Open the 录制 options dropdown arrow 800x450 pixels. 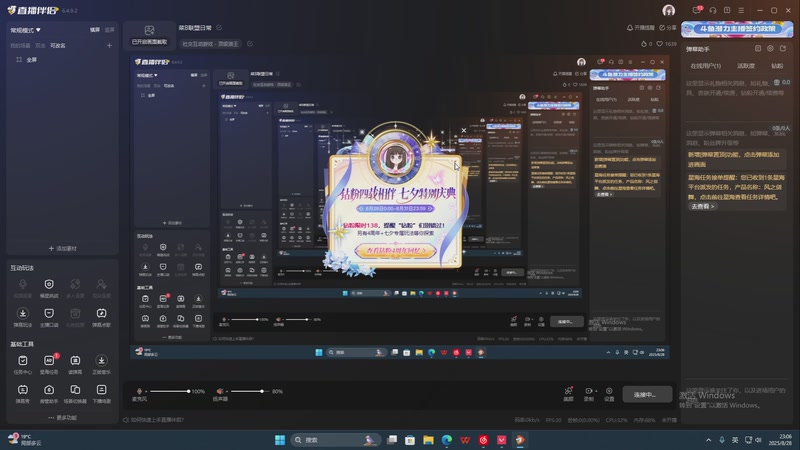(x=596, y=391)
